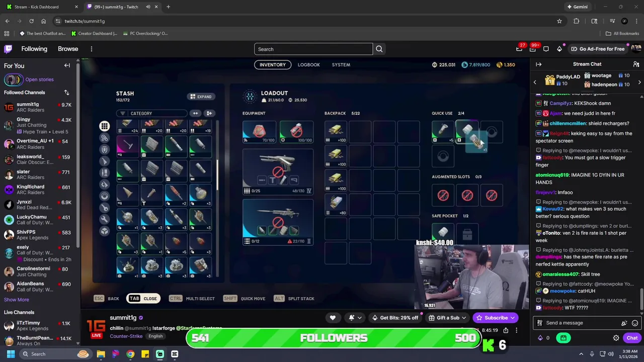Viewport: 644px width, 362px height.
Task: Open the emote picker in chat box
Action: (x=635, y=323)
